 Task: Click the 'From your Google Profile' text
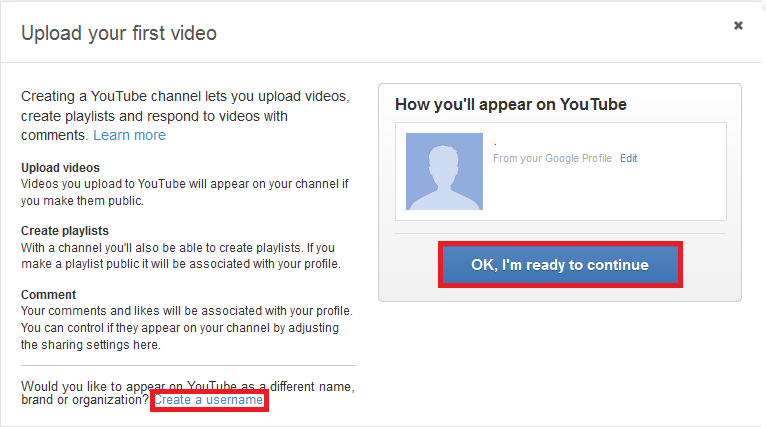[x=552, y=158]
